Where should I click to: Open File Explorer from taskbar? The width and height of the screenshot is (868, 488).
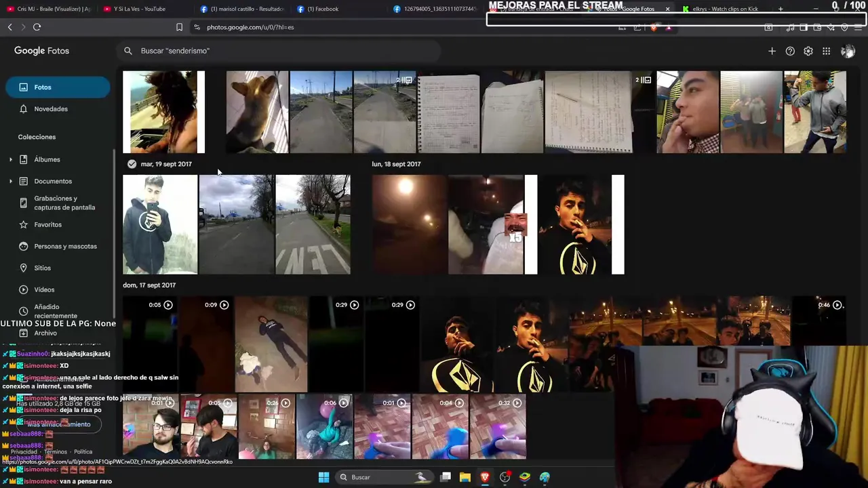pyautogui.click(x=465, y=477)
